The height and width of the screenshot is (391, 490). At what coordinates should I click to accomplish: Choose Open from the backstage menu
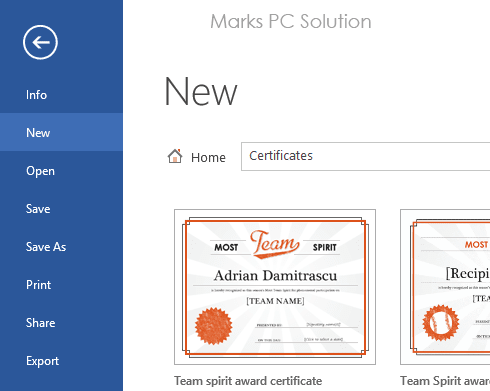[x=61, y=171]
